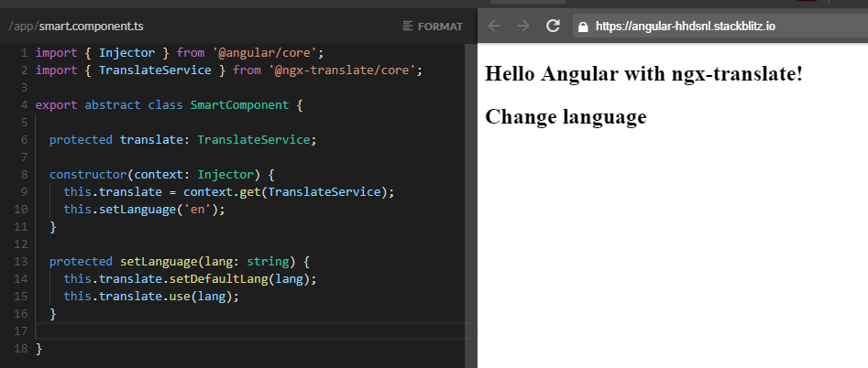Click 'abstract' keyword on line 4
Screen dimensions: 868x368
[x=113, y=105]
